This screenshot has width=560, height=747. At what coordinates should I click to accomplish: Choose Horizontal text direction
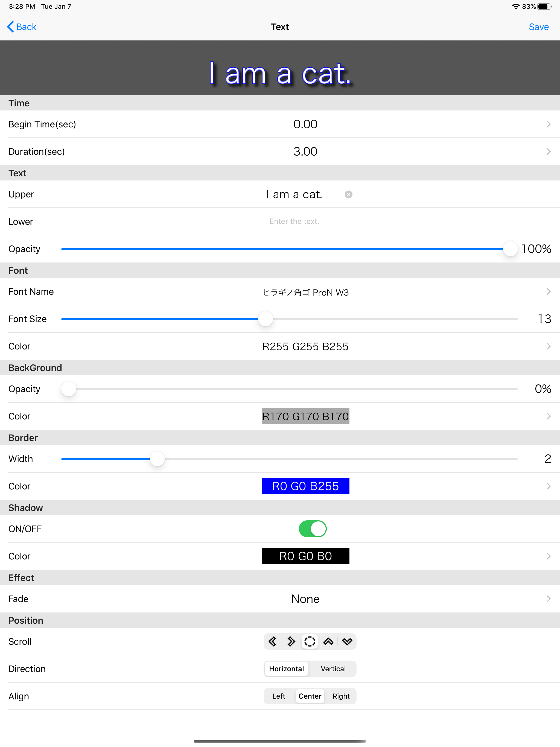tap(286, 669)
